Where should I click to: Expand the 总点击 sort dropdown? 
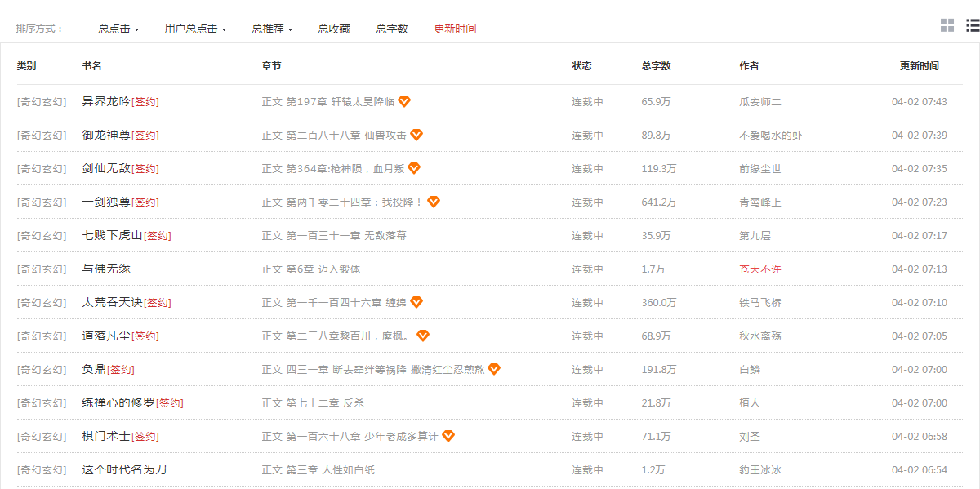coord(118,29)
